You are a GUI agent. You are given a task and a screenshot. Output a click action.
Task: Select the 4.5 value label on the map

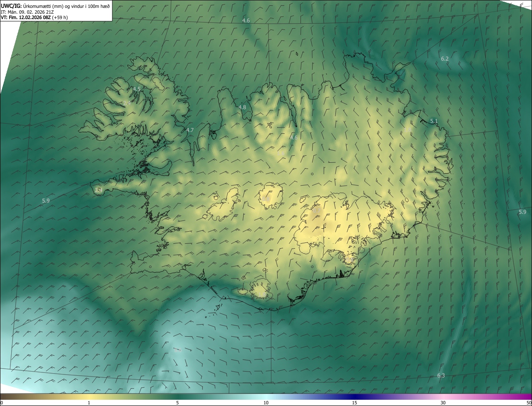[137, 89]
